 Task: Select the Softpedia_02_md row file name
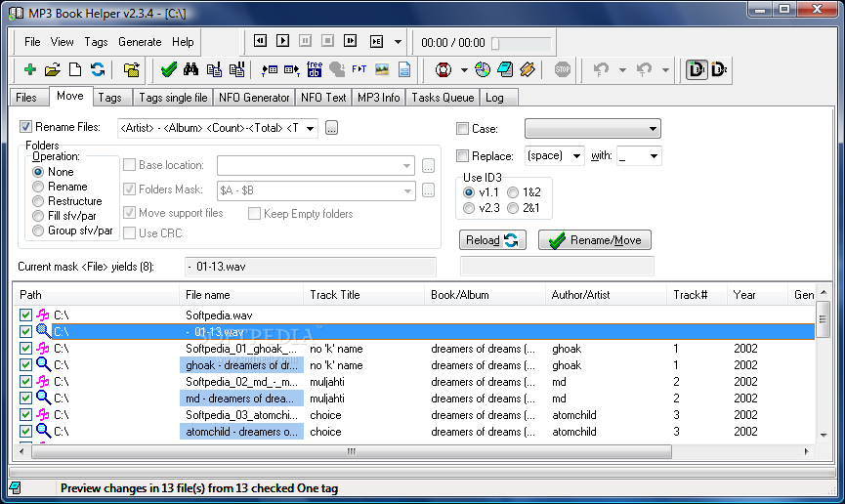point(241,382)
